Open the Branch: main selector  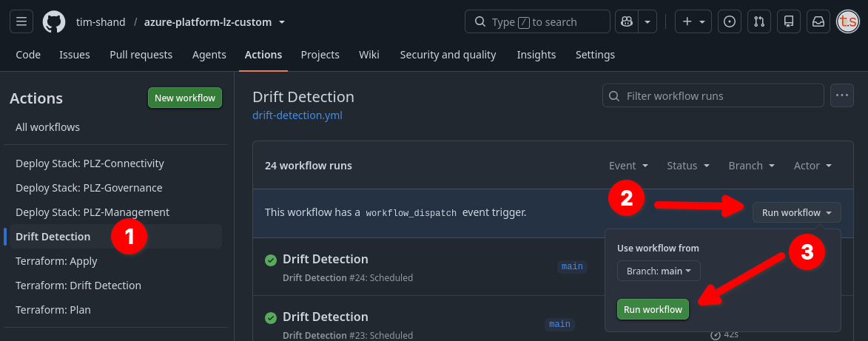(659, 271)
